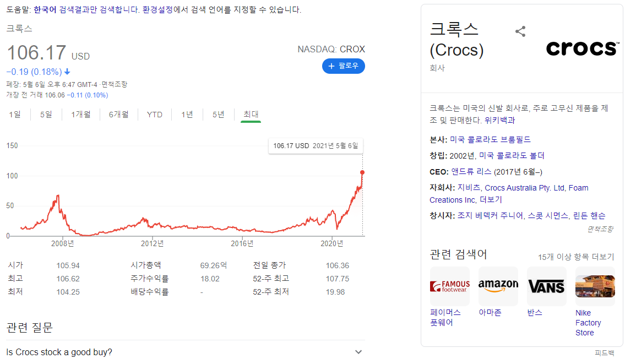
Task: Click the share icon next to 크록스 (Crocs)
Action: click(520, 31)
